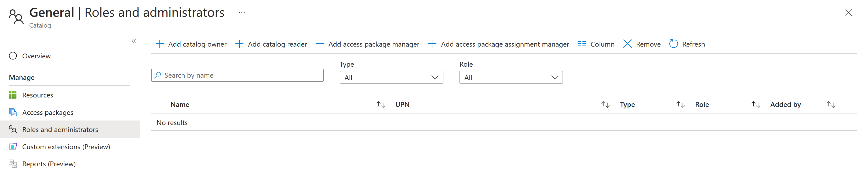The width and height of the screenshot is (868, 196).
Task: Sort the Role column arrows
Action: 756,104
